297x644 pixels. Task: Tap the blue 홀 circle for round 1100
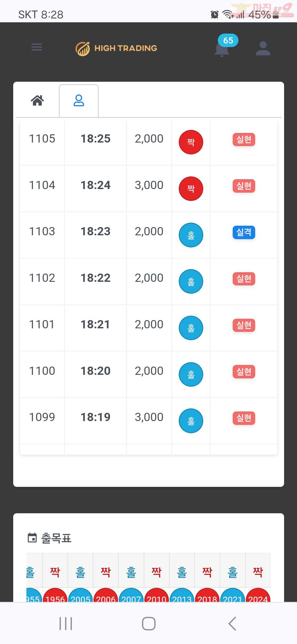pos(191,374)
